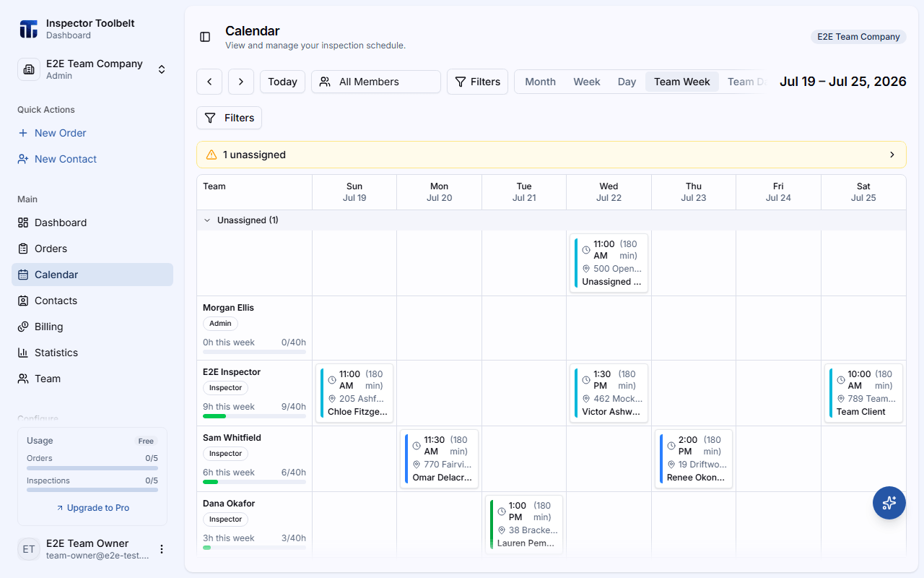Image resolution: width=924 pixels, height=578 pixels.
Task: Open the account options three-dot menu
Action: pos(162,549)
